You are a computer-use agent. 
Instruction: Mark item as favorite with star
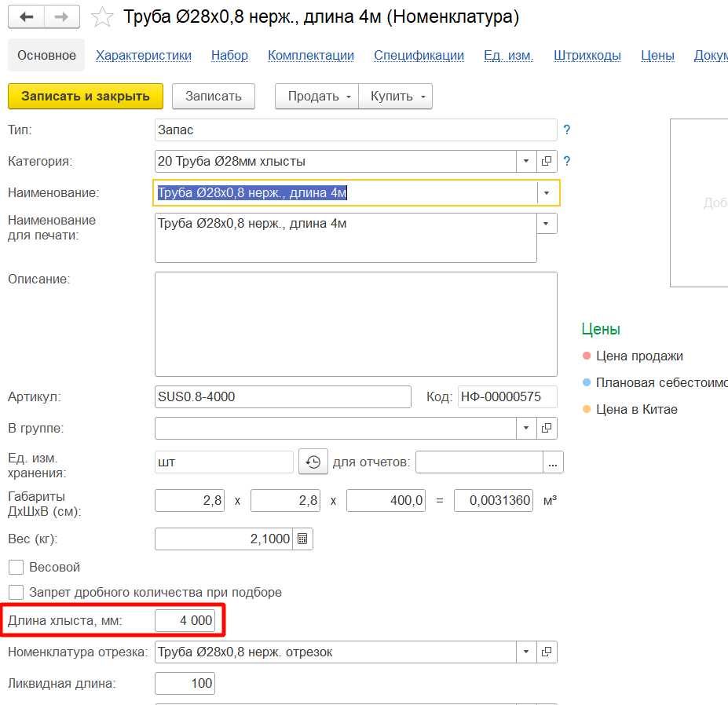pyautogui.click(x=102, y=17)
